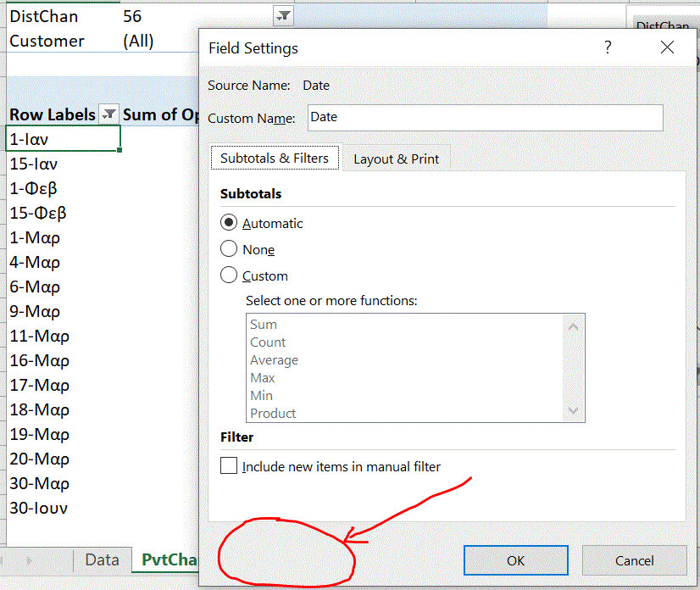
Task: Click inside the Custom Name text field
Action: [483, 118]
